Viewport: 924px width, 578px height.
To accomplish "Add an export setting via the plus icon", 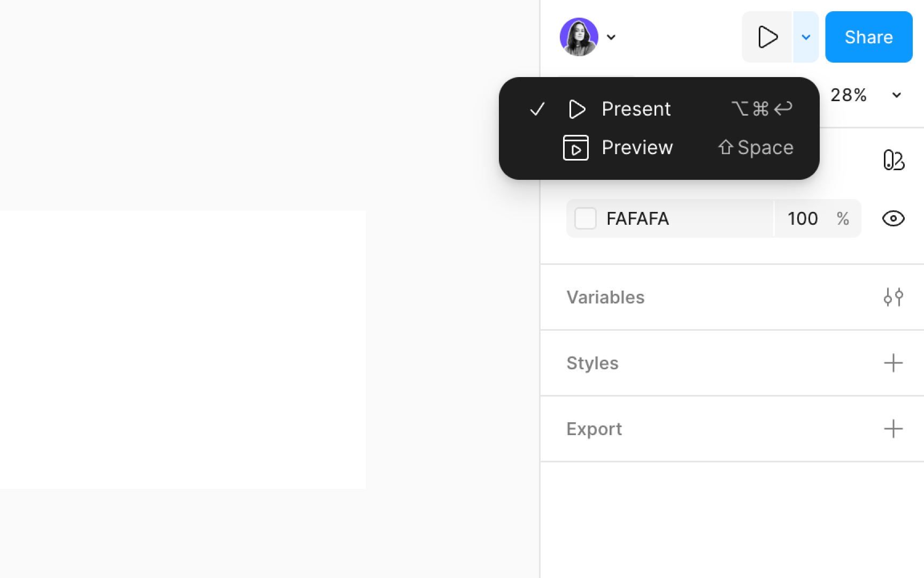I will tap(893, 429).
